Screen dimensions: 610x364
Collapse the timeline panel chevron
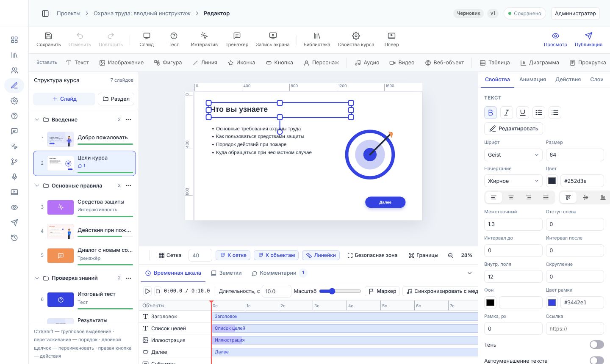pyautogui.click(x=469, y=273)
